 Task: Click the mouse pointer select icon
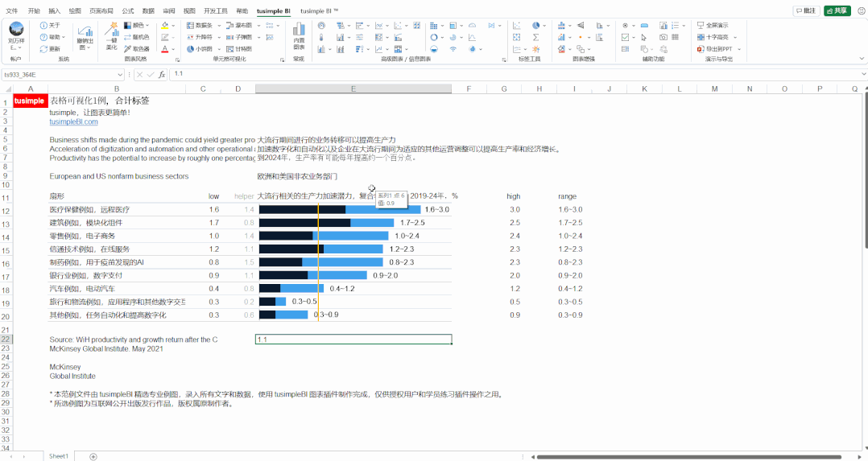pyautogui.click(x=644, y=37)
